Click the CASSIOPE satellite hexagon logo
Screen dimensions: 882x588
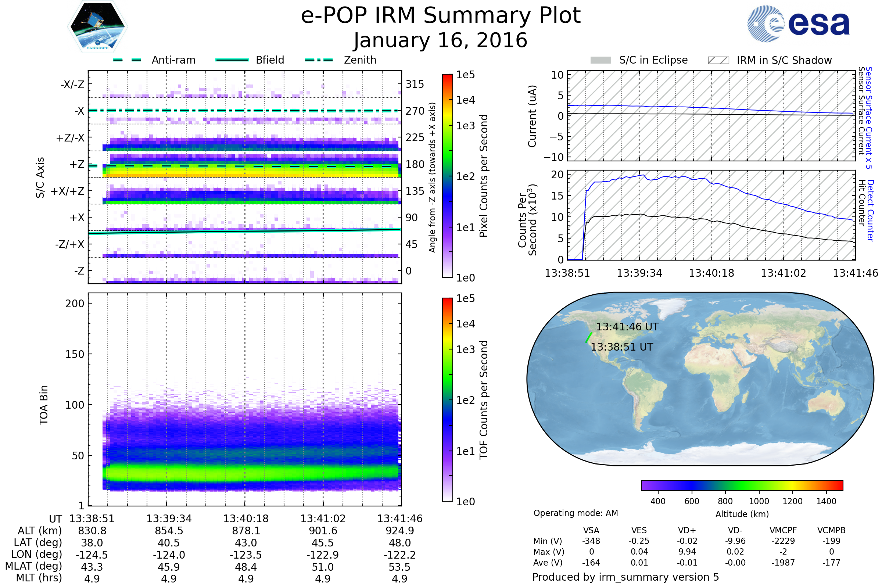click(97, 27)
